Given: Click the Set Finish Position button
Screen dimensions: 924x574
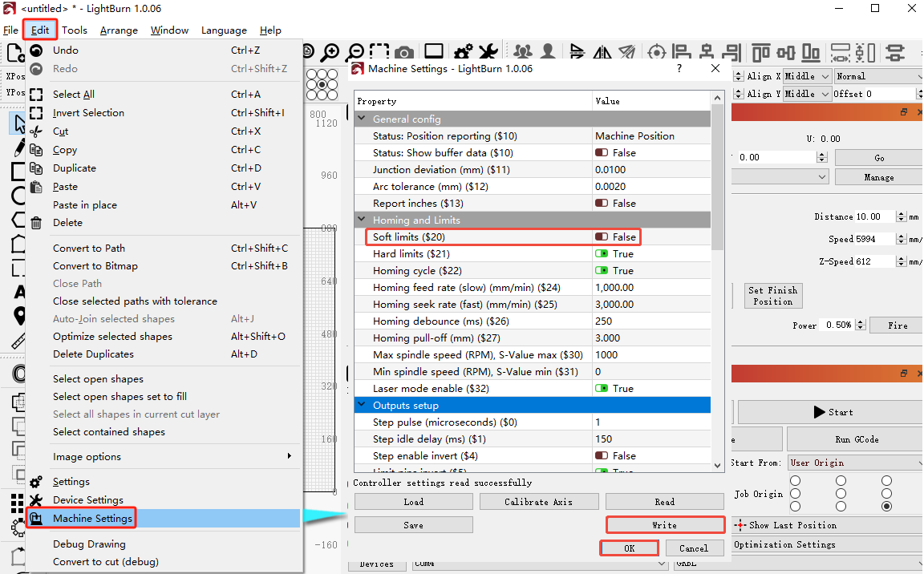Looking at the screenshot, I should click(772, 296).
